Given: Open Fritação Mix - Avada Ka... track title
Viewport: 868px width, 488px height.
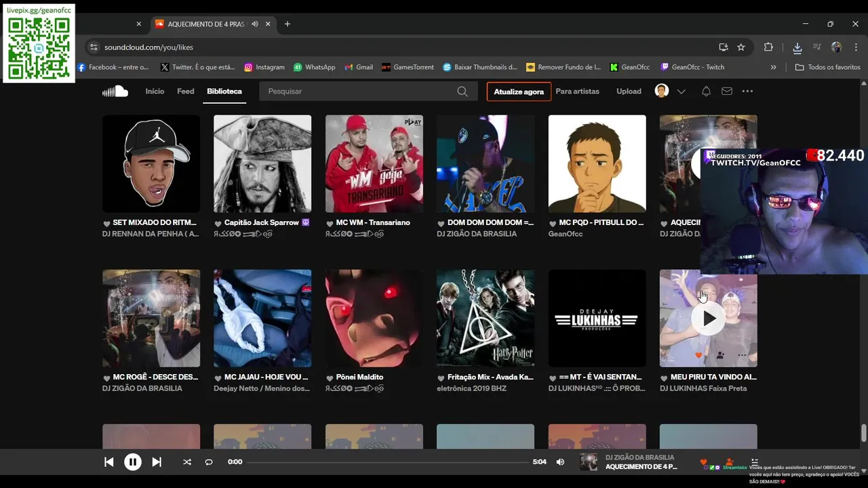Looking at the screenshot, I should coord(491,377).
